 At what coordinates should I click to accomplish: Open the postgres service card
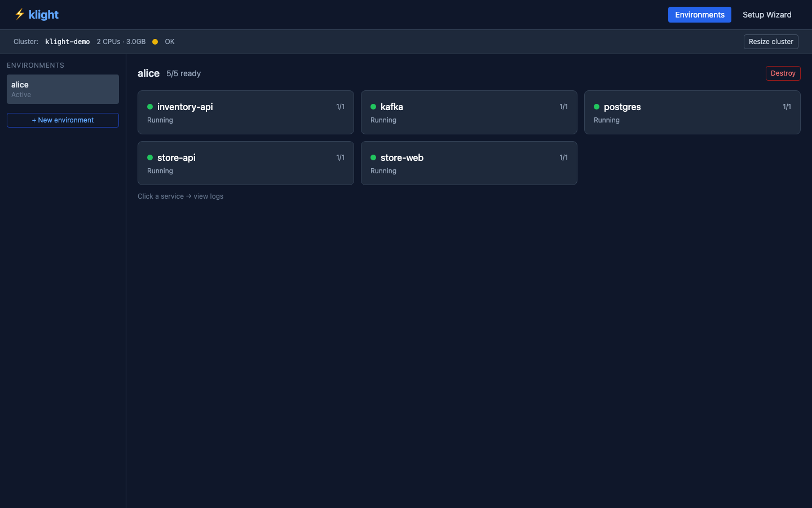tap(692, 112)
